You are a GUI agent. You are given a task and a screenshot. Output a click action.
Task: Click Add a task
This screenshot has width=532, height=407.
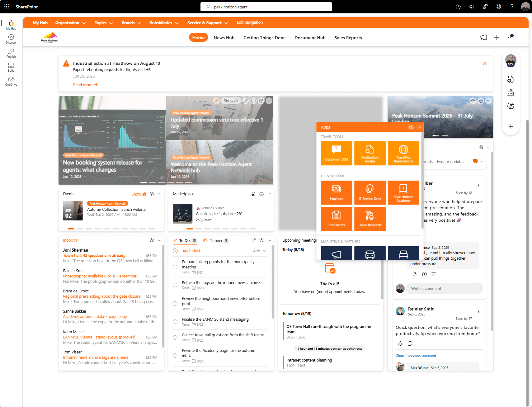(x=191, y=251)
